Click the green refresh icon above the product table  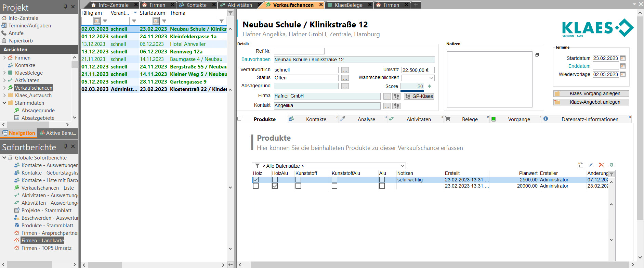point(612,165)
